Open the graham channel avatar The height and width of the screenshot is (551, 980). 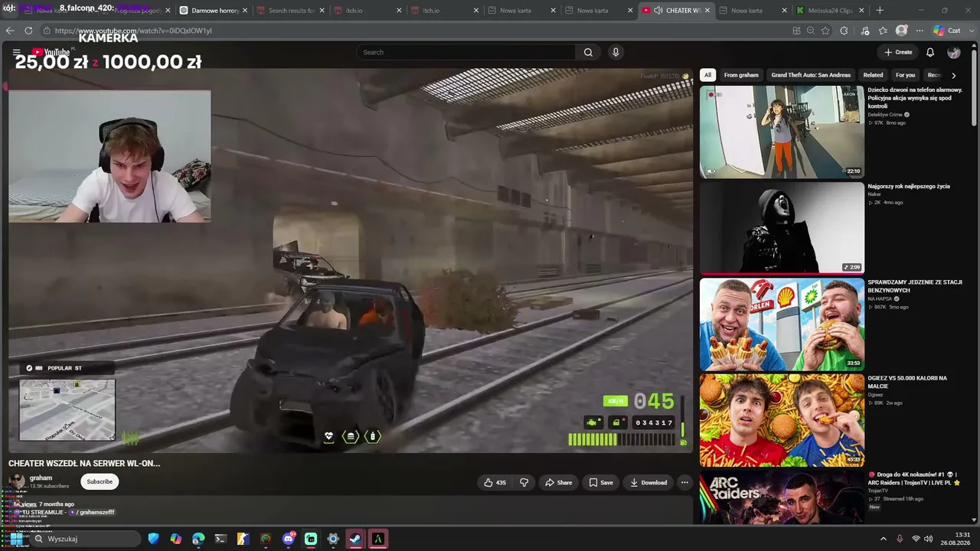coord(16,481)
